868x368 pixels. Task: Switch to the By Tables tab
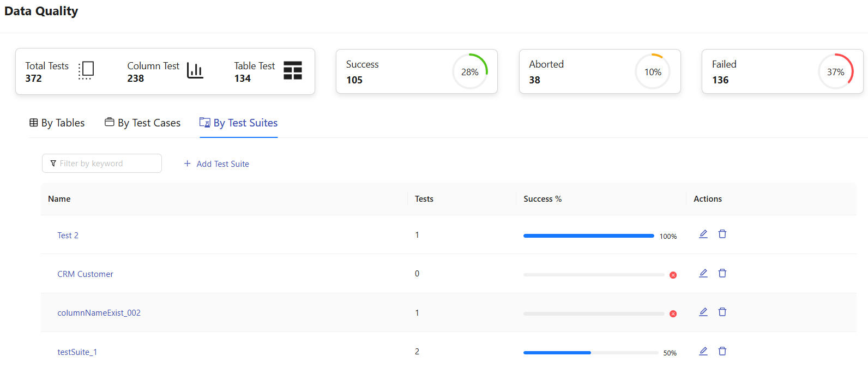[x=57, y=123]
